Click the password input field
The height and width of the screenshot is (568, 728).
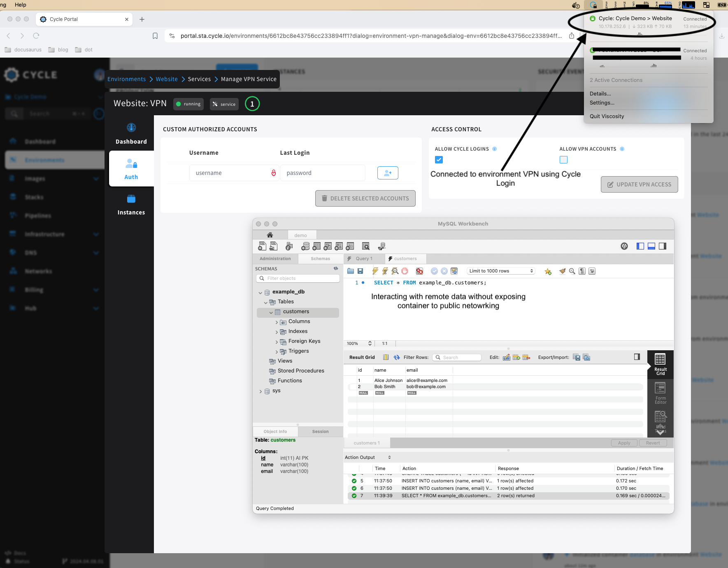(323, 173)
